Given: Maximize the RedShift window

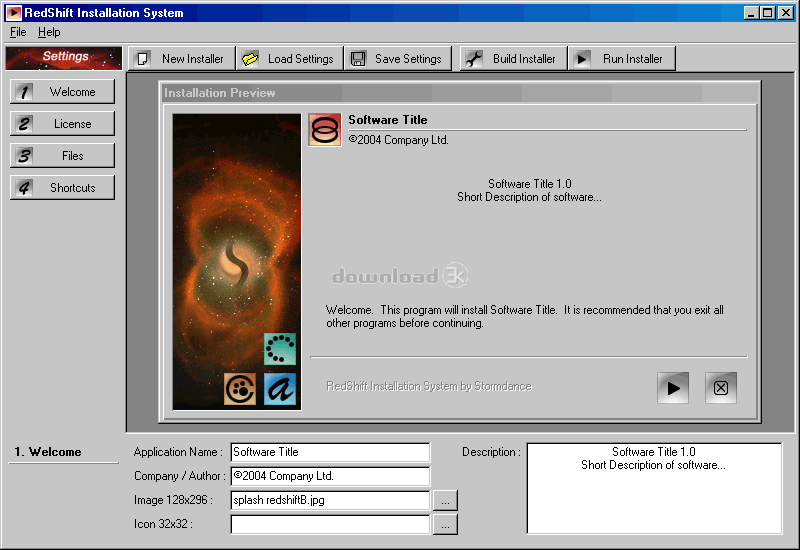Looking at the screenshot, I should click(x=767, y=13).
